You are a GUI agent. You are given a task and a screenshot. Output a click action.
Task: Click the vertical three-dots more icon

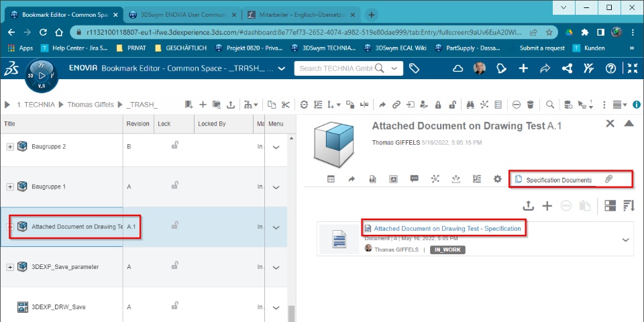604,105
